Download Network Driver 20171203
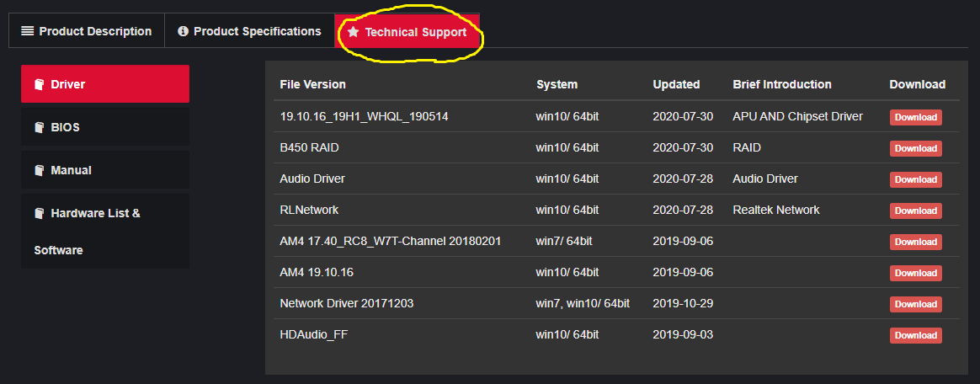Screen dimensions: 980x384 (x=915, y=304)
